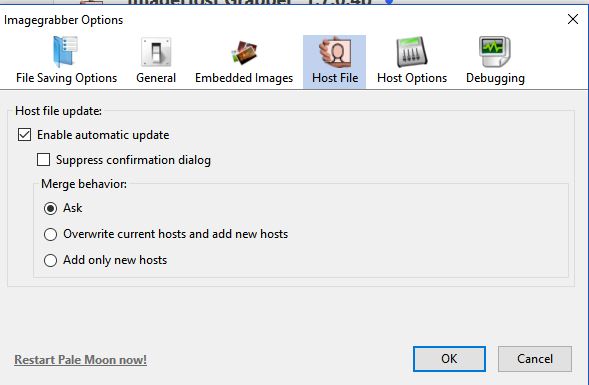The height and width of the screenshot is (385, 589).
Task: Disable the Enable automatic update checkbox
Action: [24, 135]
